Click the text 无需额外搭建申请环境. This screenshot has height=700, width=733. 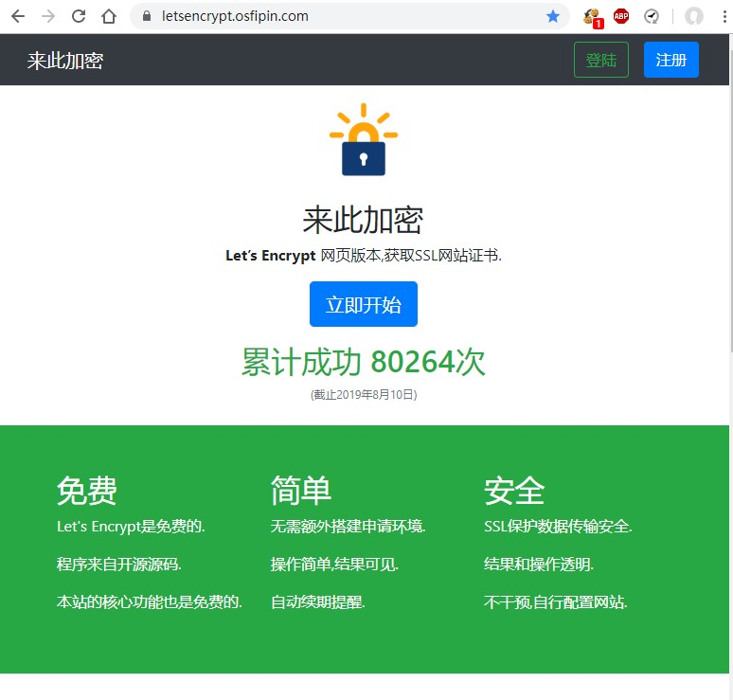(349, 527)
